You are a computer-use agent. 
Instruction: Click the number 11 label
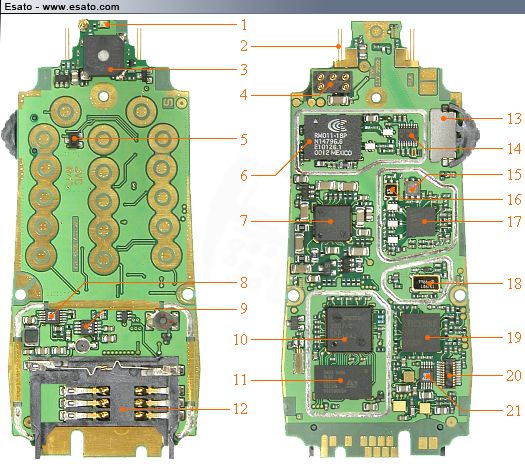pyautogui.click(x=240, y=380)
